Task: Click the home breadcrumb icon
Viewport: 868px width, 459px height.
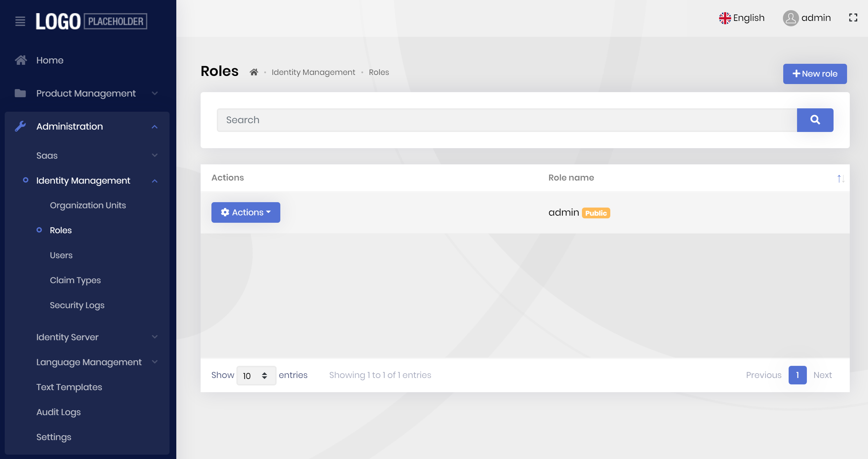Action: click(254, 72)
